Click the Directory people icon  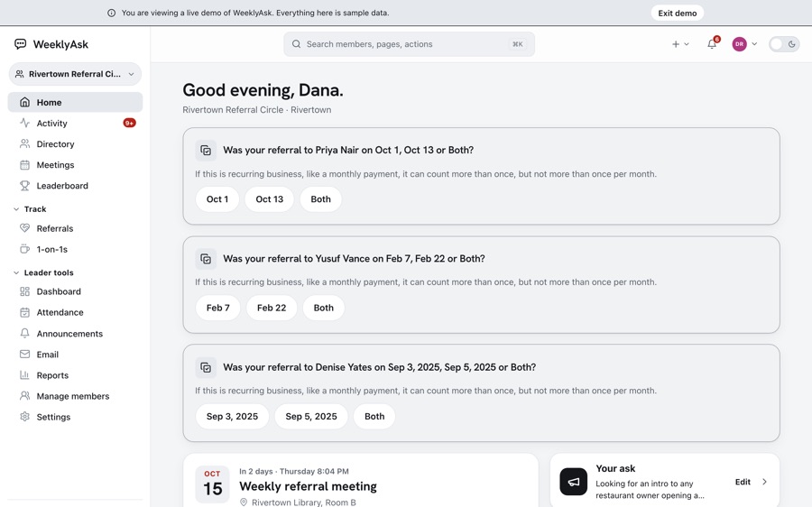point(24,143)
